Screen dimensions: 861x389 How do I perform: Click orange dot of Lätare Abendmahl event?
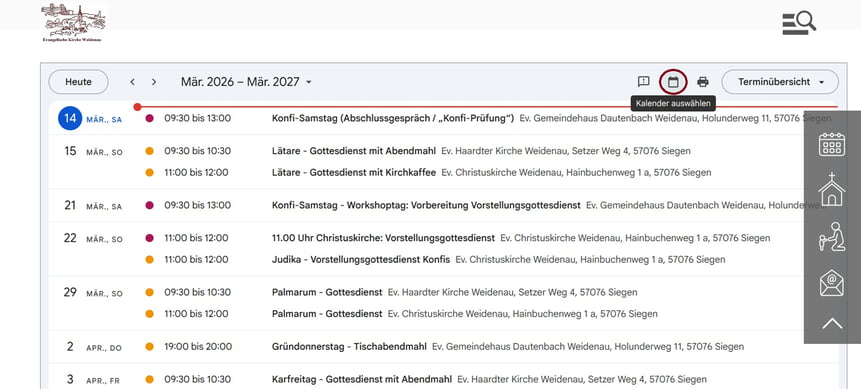click(x=149, y=151)
